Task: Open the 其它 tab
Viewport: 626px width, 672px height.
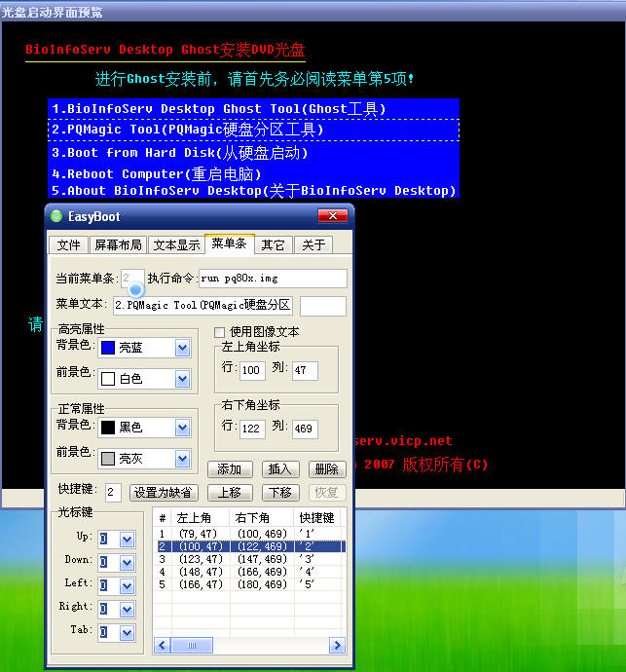Action: click(x=273, y=245)
